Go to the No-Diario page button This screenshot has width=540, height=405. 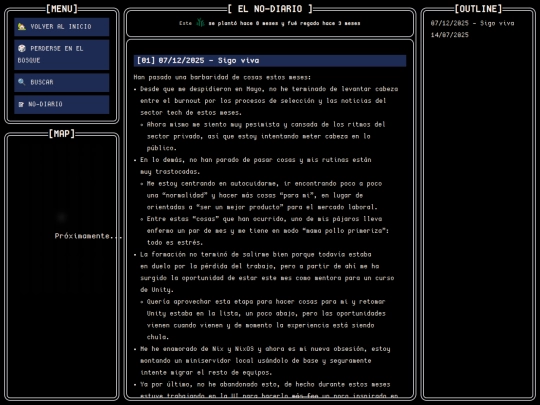(62, 104)
